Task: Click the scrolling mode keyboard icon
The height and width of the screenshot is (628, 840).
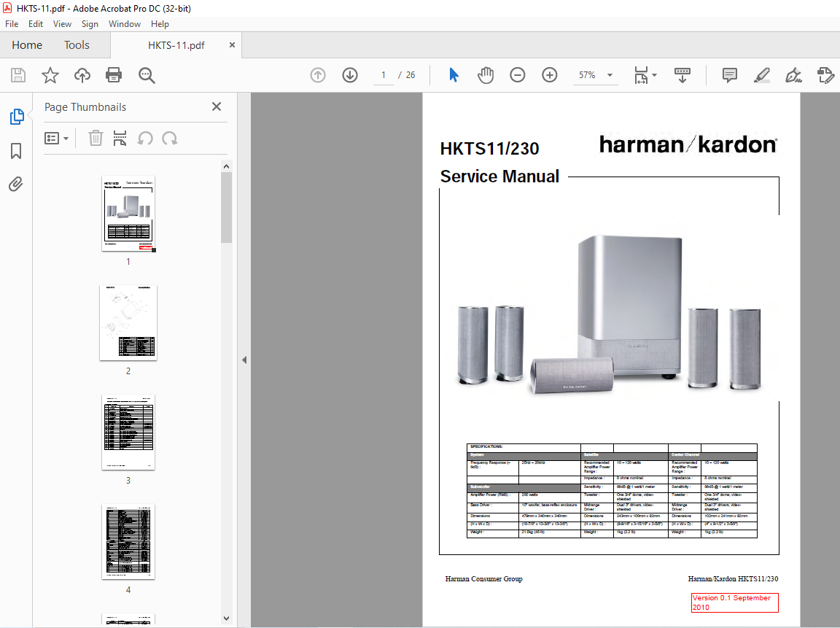Action: tap(682, 75)
